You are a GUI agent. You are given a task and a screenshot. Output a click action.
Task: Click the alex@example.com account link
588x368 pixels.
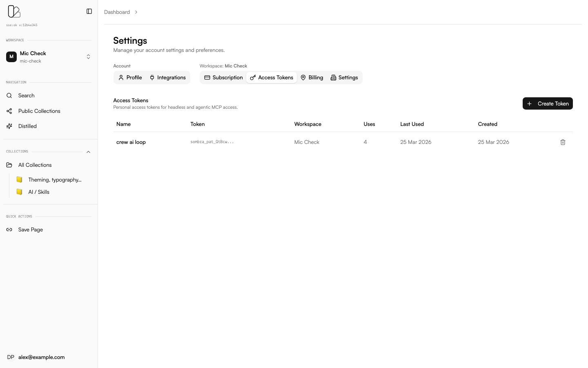click(41, 357)
